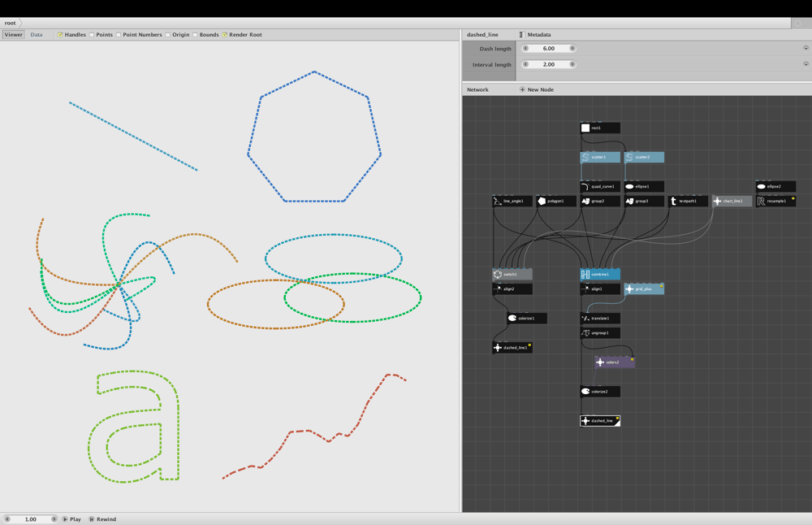Viewport: 812px width, 525px height.
Task: Select the scatter1 node
Action: [x=600, y=157]
